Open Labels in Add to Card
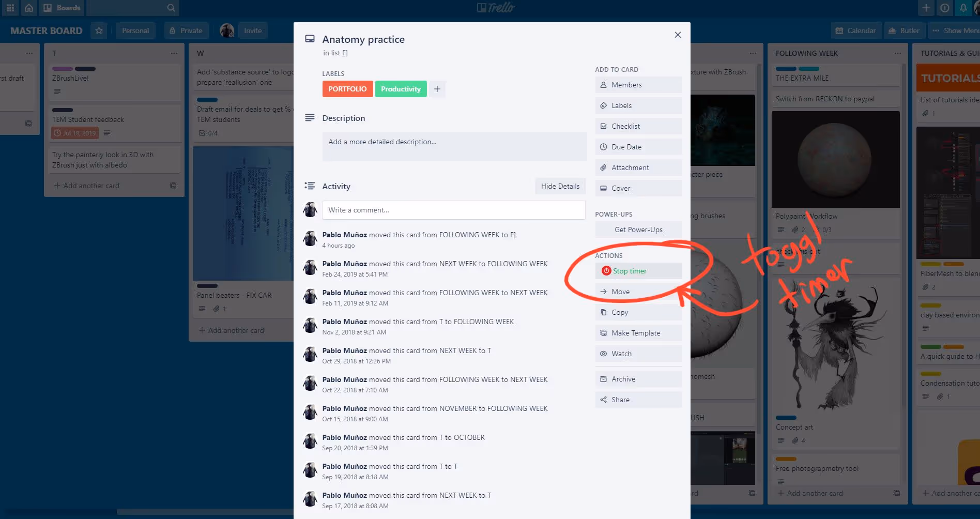The height and width of the screenshot is (519, 980). tap(638, 105)
